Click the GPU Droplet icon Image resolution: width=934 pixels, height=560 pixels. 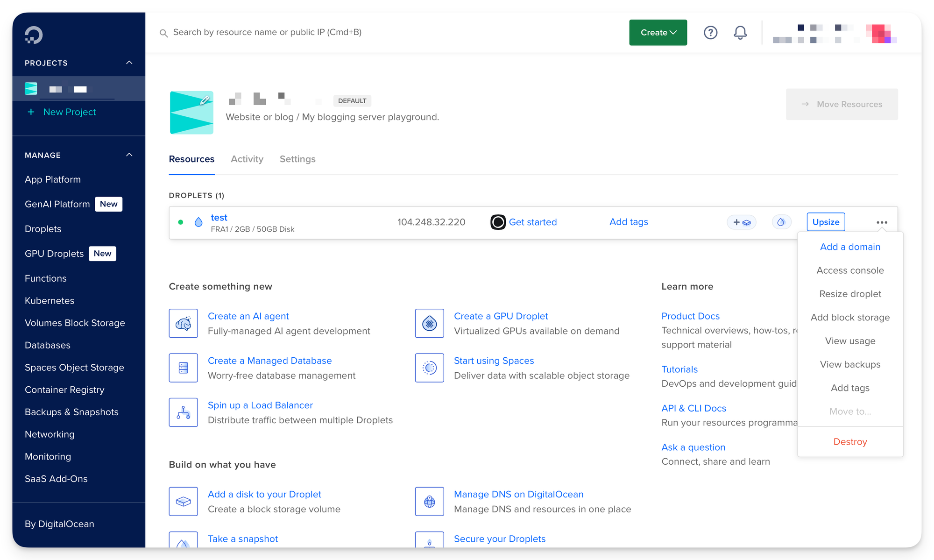click(429, 323)
